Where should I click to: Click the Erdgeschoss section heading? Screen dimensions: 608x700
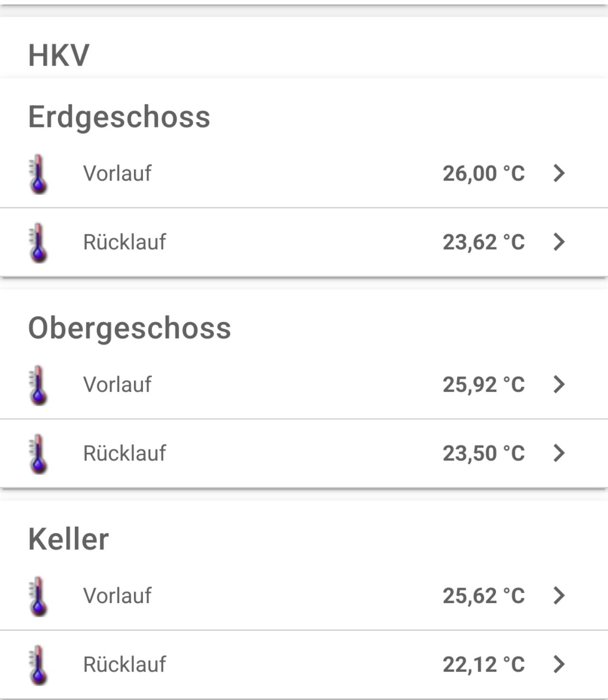point(119,117)
